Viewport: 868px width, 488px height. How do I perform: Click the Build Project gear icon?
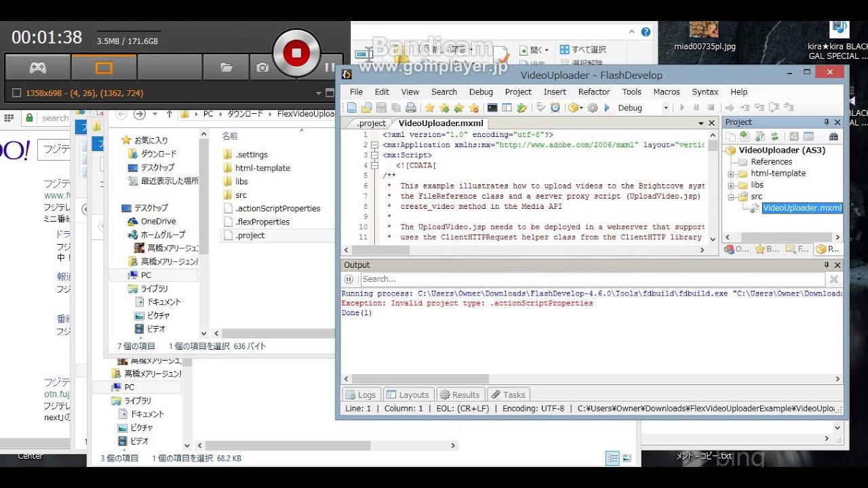[593, 108]
